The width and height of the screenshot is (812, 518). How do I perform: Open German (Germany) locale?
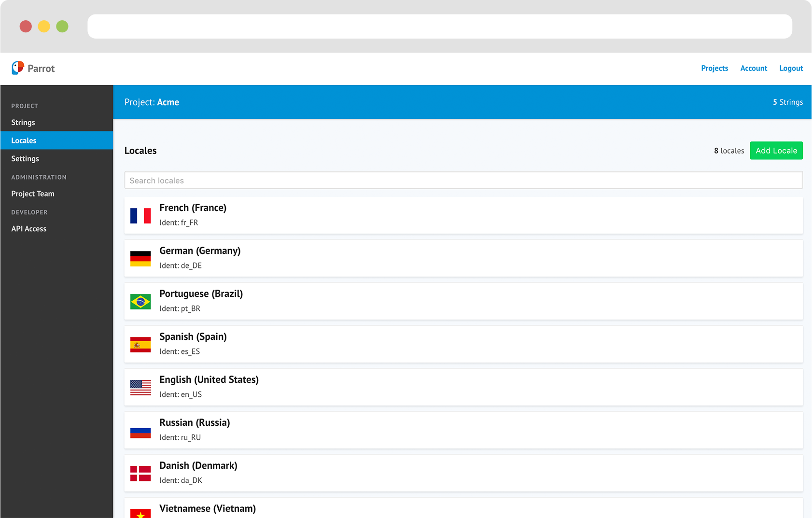463,258
